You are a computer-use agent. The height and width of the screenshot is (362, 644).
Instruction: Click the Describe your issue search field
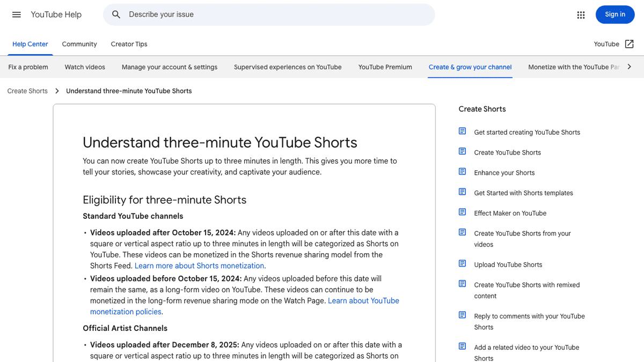269,14
